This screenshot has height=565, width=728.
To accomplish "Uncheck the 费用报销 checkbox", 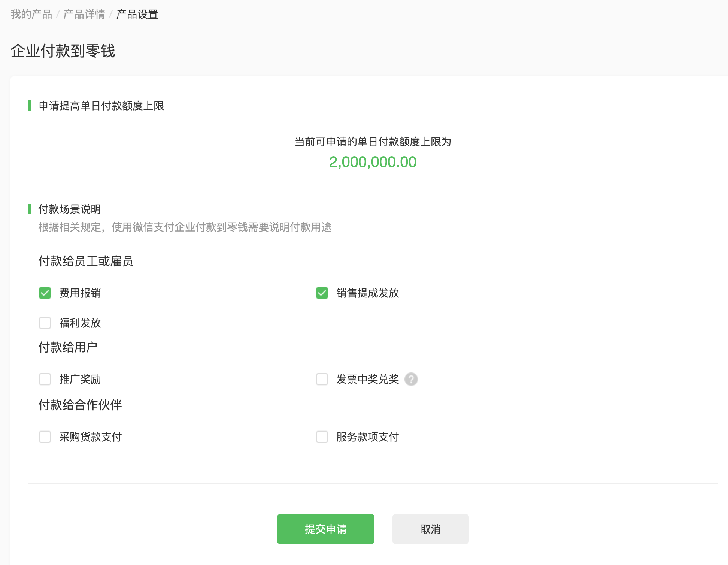I will (45, 293).
